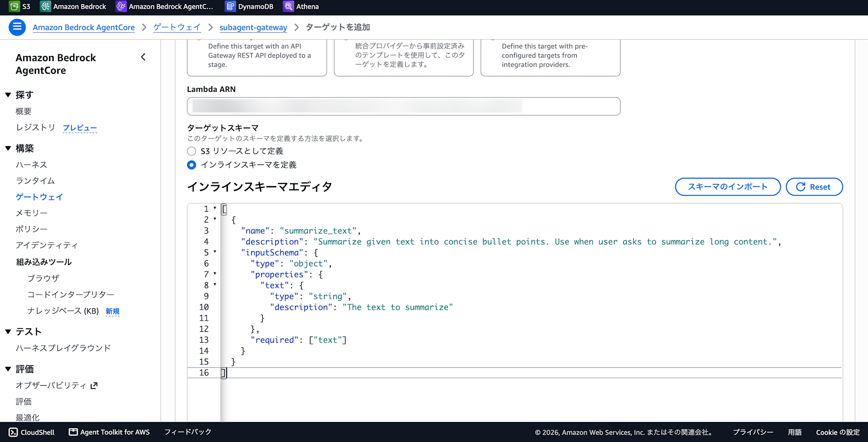Open ランタイム in the sidebar
Screen dimensions: 868x442
tap(35, 181)
